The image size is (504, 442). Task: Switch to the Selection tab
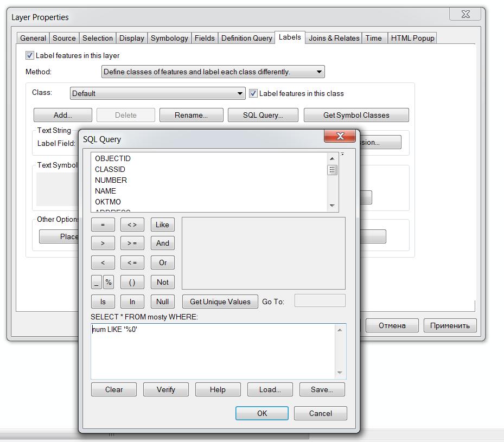pos(98,38)
